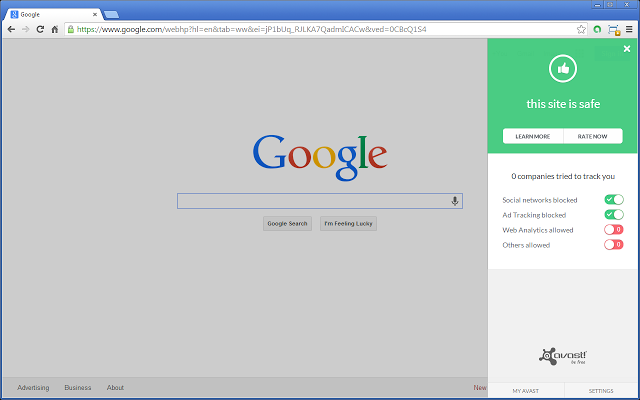Open the MY AVAST tab
This screenshot has height=400, width=640.
tap(526, 391)
